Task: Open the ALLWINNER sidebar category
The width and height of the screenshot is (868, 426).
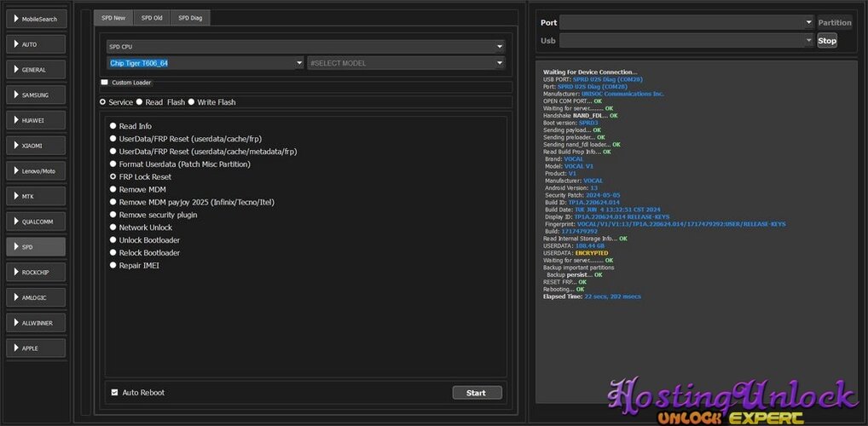Action: tap(36, 323)
